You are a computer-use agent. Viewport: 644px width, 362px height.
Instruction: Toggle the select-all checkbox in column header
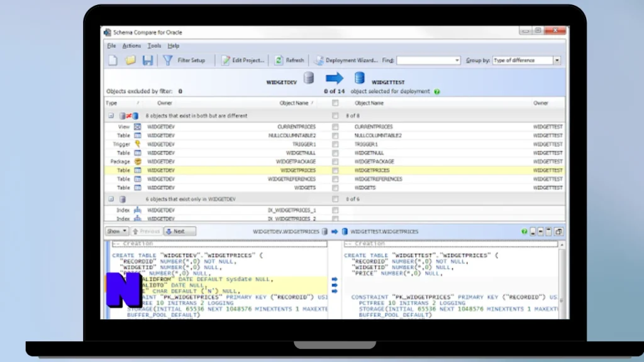(335, 103)
